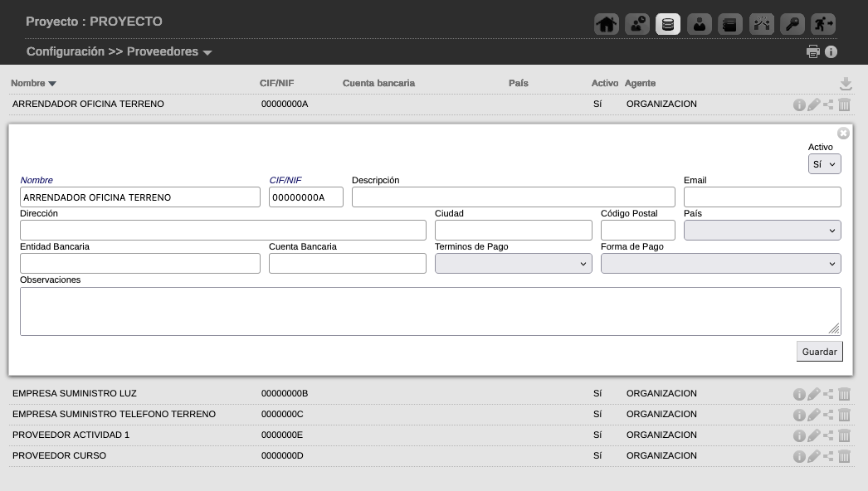Image resolution: width=868 pixels, height=491 pixels.
Task: Open the Activo Sí dropdown
Action: tap(824, 164)
